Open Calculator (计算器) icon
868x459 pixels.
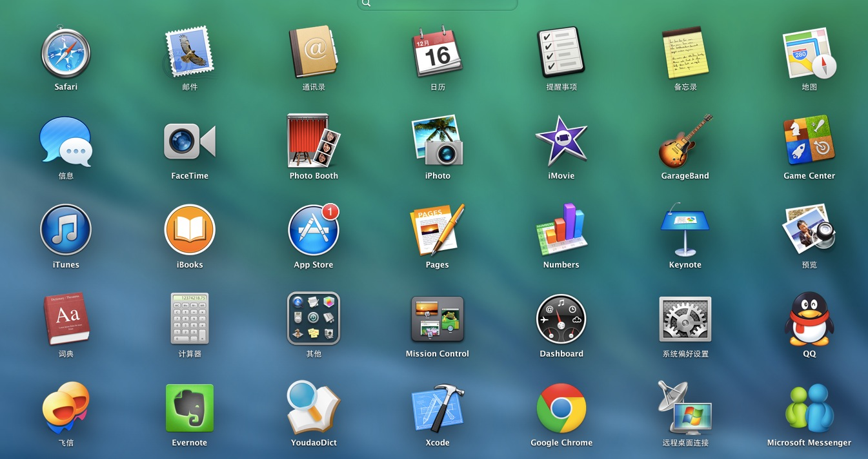tap(190, 319)
